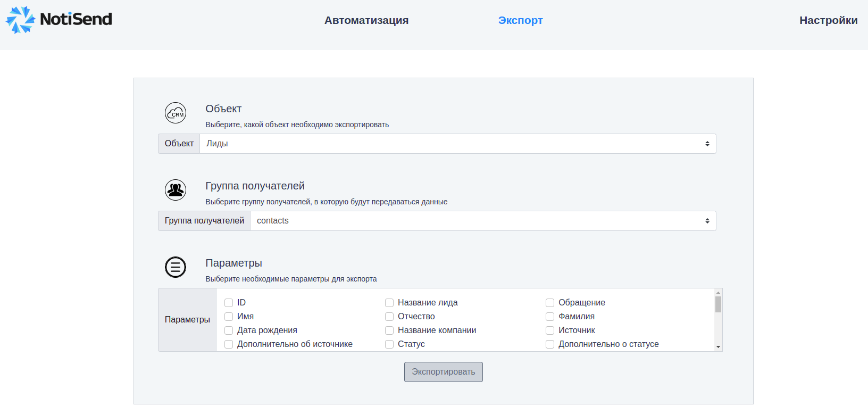868x414 pixels.
Task: Open the Объект dropdown showing Лиды
Action: click(458, 144)
